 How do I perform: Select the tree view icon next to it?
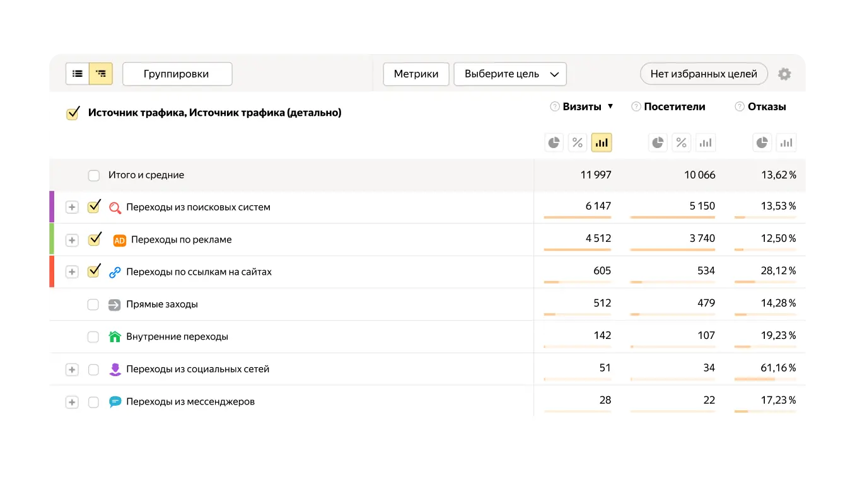[100, 74]
